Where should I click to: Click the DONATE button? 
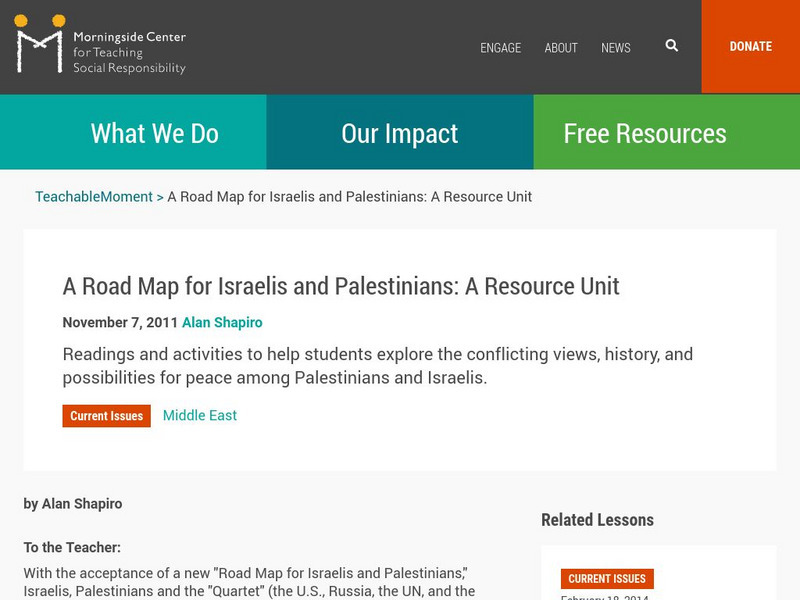pos(750,46)
